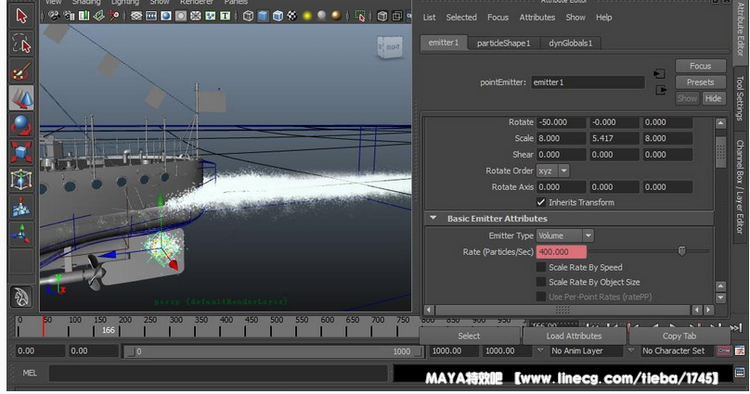The height and width of the screenshot is (394, 750).
Task: Open the Selected menu
Action: pos(461,17)
